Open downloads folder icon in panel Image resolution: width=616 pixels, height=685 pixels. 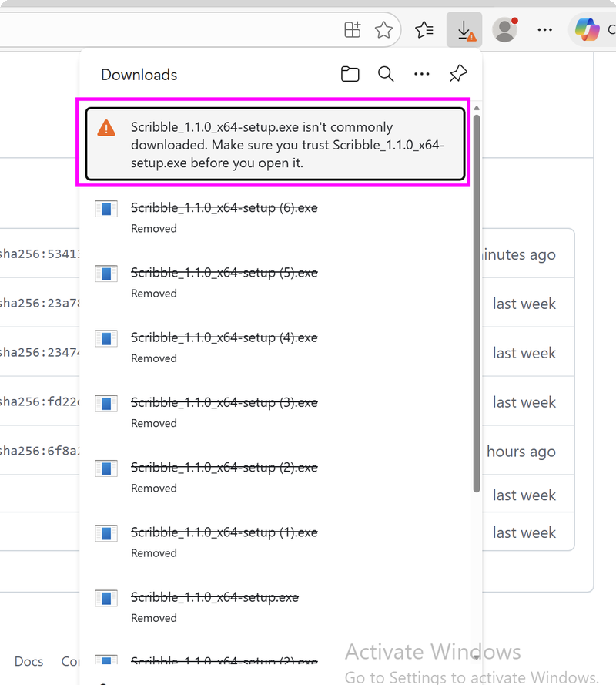[350, 74]
